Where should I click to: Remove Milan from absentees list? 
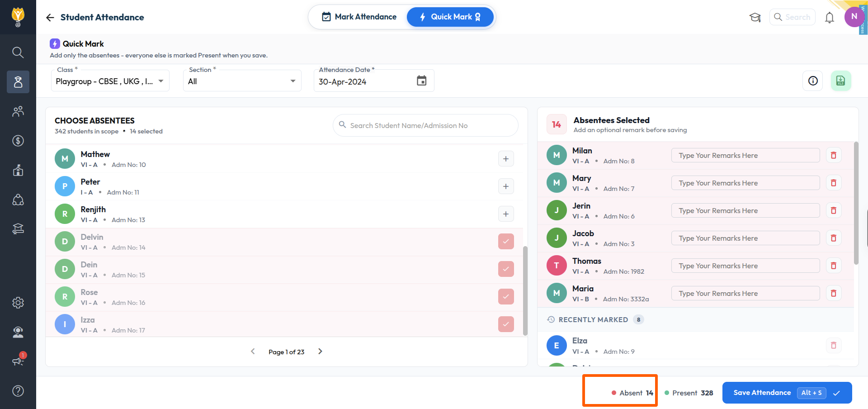pyautogui.click(x=834, y=155)
